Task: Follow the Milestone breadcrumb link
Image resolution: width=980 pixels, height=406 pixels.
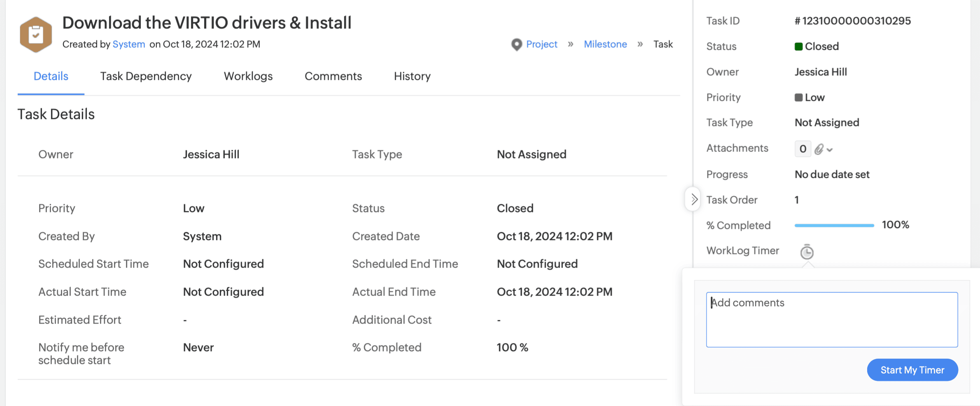Action: point(605,44)
